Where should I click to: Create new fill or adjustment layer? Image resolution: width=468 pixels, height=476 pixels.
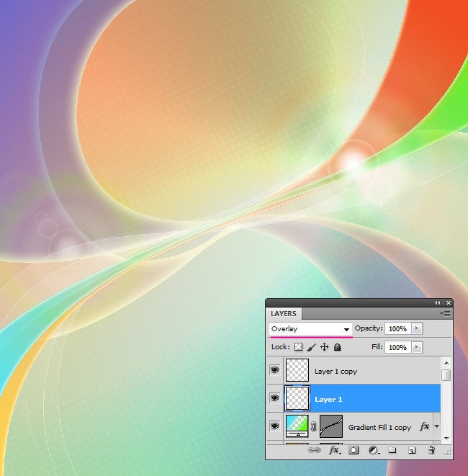pos(373,450)
